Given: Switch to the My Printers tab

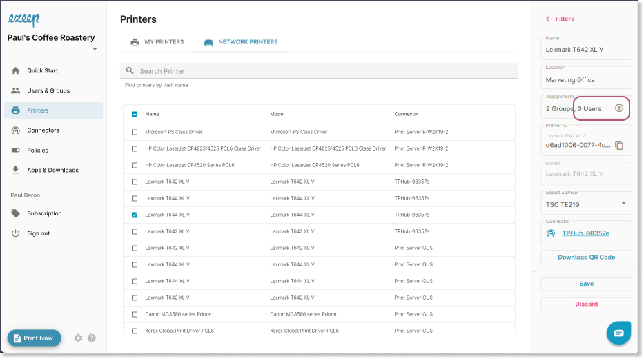Looking at the screenshot, I should [x=157, y=42].
